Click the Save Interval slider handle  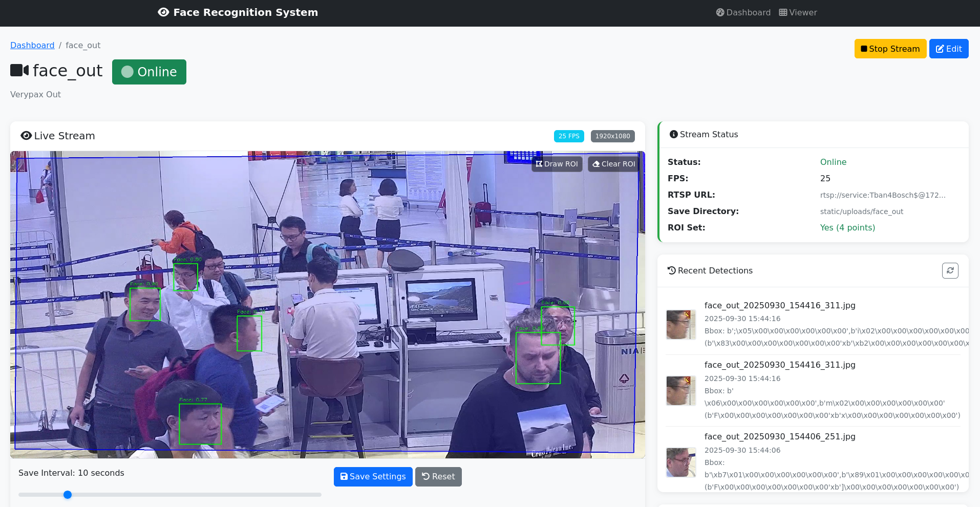(x=68, y=495)
